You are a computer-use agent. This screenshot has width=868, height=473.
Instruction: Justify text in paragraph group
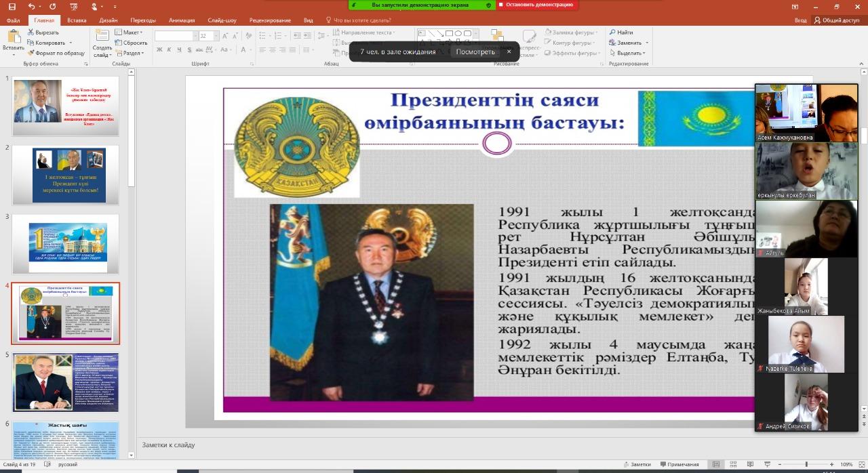291,49
